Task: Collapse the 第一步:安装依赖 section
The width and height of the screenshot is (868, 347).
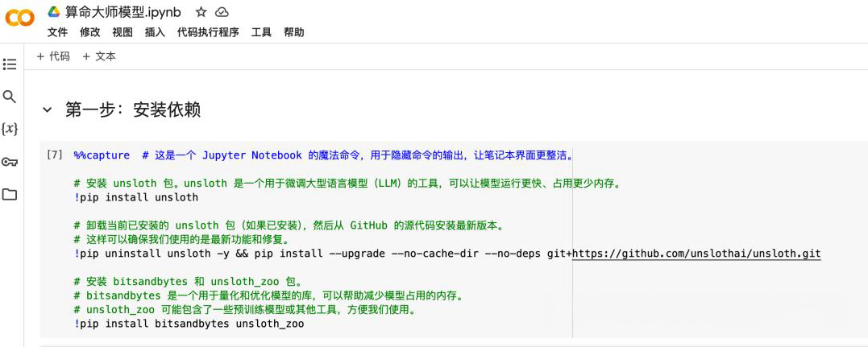Action: [48, 110]
